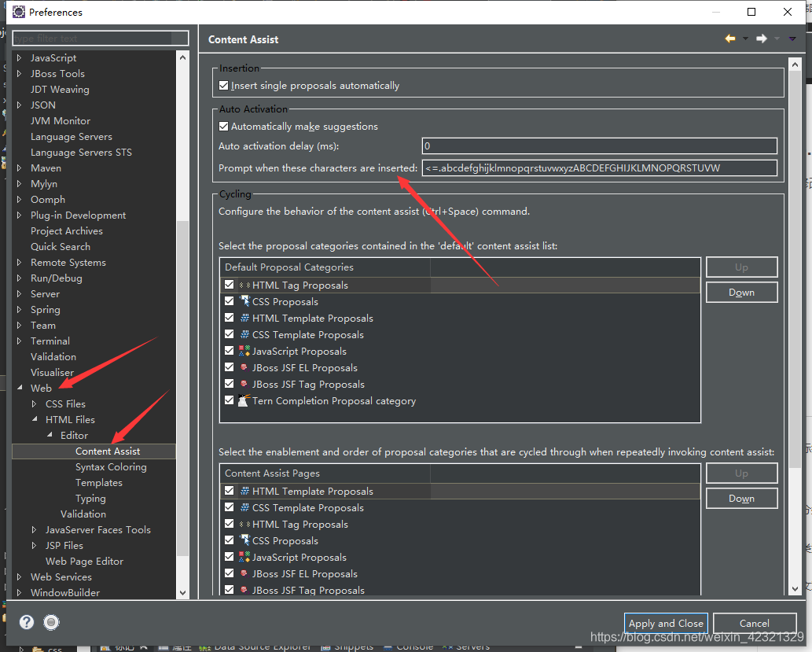Image resolution: width=812 pixels, height=652 pixels.
Task: Expand the JavaScript tree node
Action: 20,57
